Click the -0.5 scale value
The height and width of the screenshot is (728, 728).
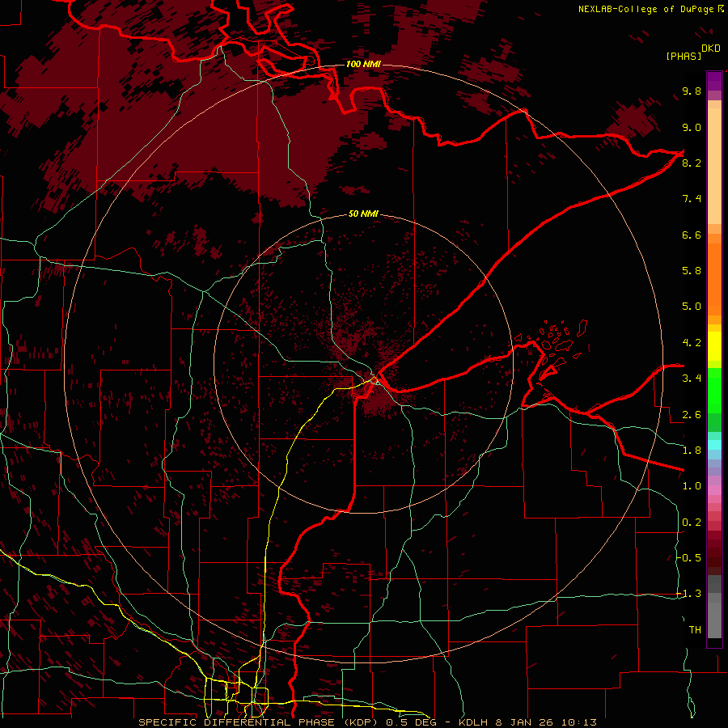(x=689, y=558)
